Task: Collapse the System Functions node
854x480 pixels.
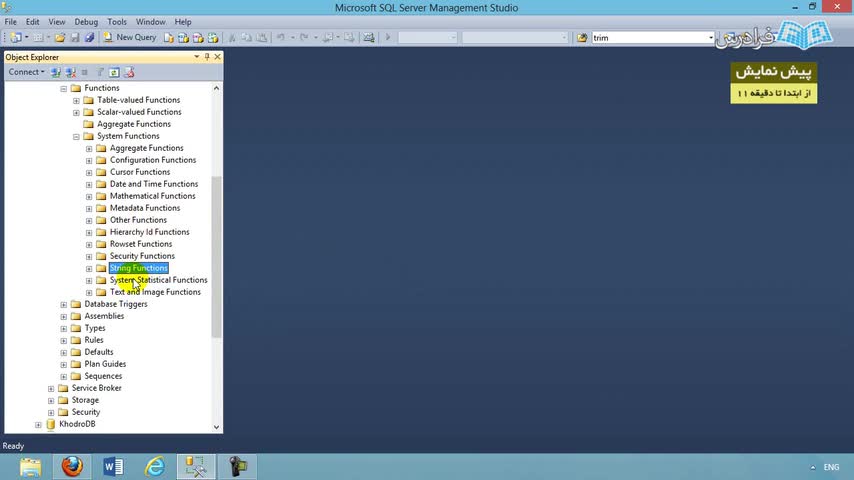Action: (x=76, y=136)
